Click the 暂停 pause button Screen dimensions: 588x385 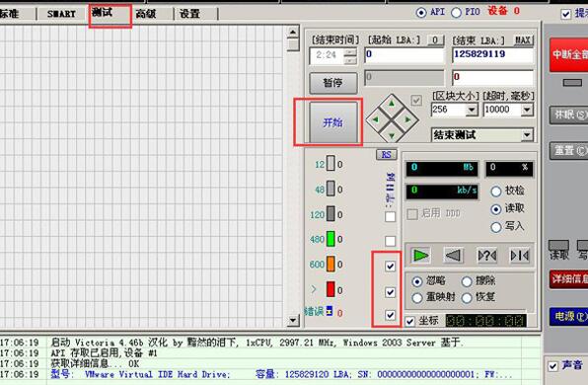point(333,83)
